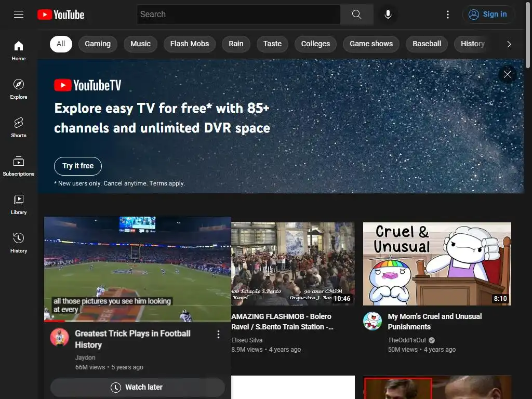Click the Watch later button
The width and height of the screenshot is (532, 399).
137,387
